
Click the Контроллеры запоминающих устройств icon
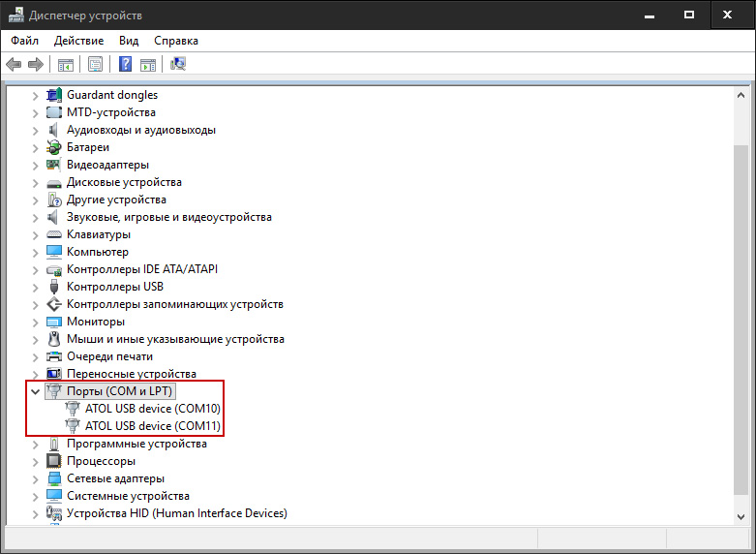[x=54, y=304]
